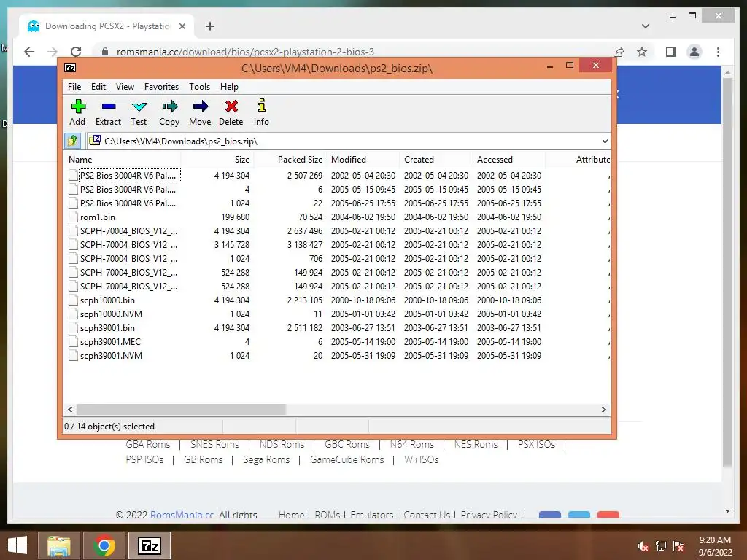Open the Sega Roms link
Viewport: 747px width, 560px height.
tap(266, 459)
